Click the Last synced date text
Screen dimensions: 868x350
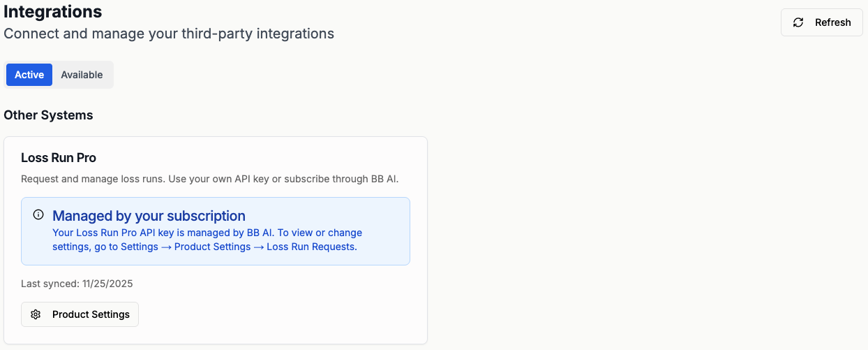pyautogui.click(x=77, y=284)
